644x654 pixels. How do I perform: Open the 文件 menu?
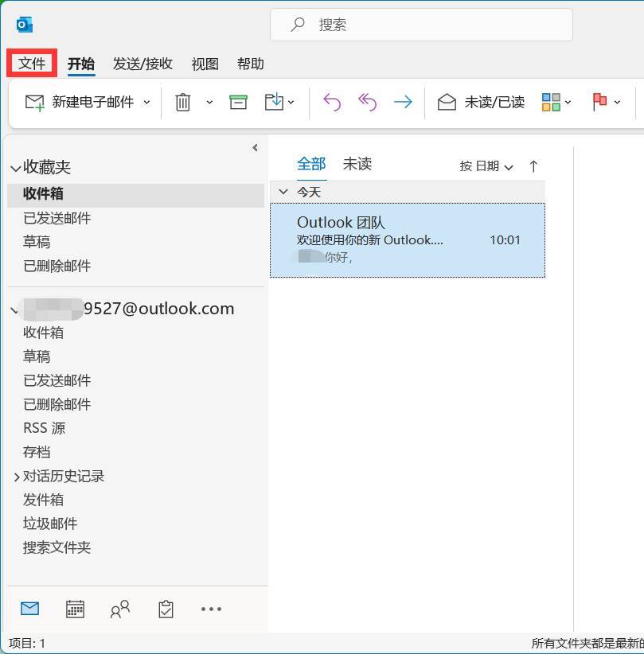31,64
